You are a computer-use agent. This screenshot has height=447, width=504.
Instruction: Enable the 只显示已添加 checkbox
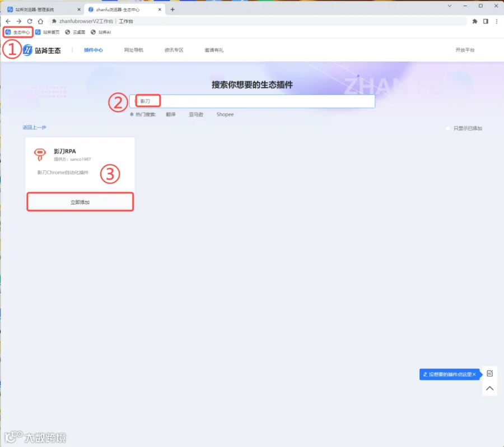pyautogui.click(x=448, y=128)
